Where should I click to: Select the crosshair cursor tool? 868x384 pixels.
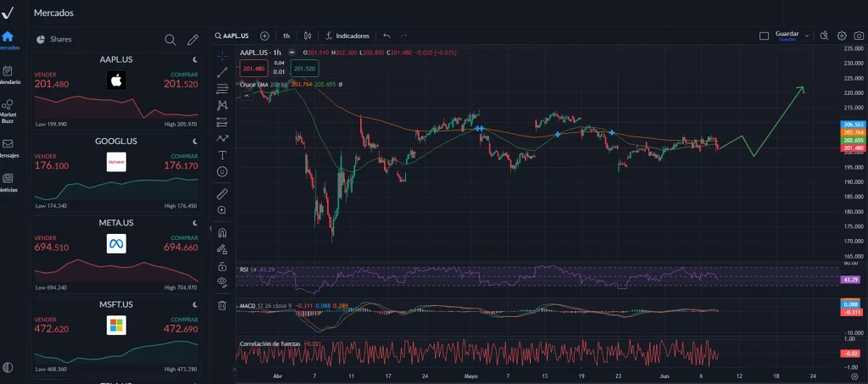coord(222,56)
